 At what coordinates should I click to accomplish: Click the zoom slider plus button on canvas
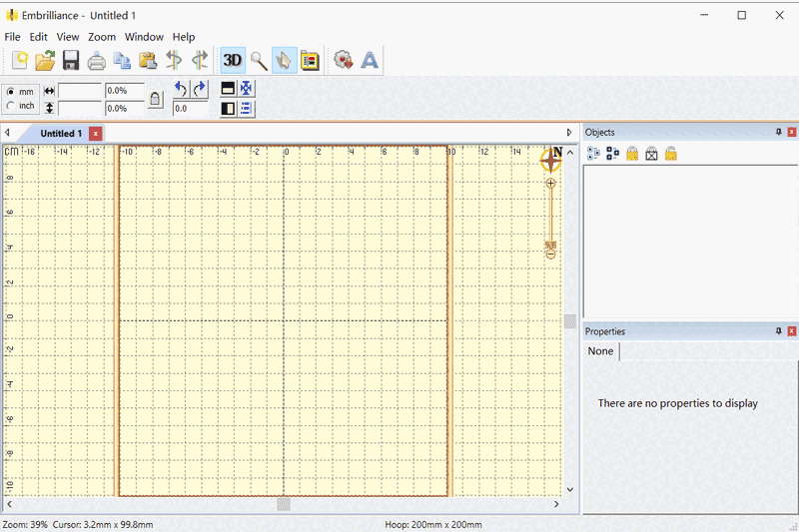tap(550, 184)
